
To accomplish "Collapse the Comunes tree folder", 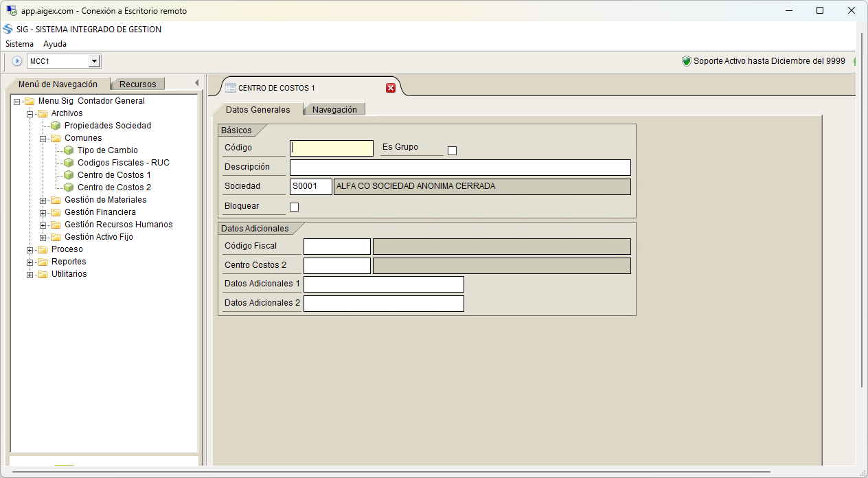I will pos(43,139).
